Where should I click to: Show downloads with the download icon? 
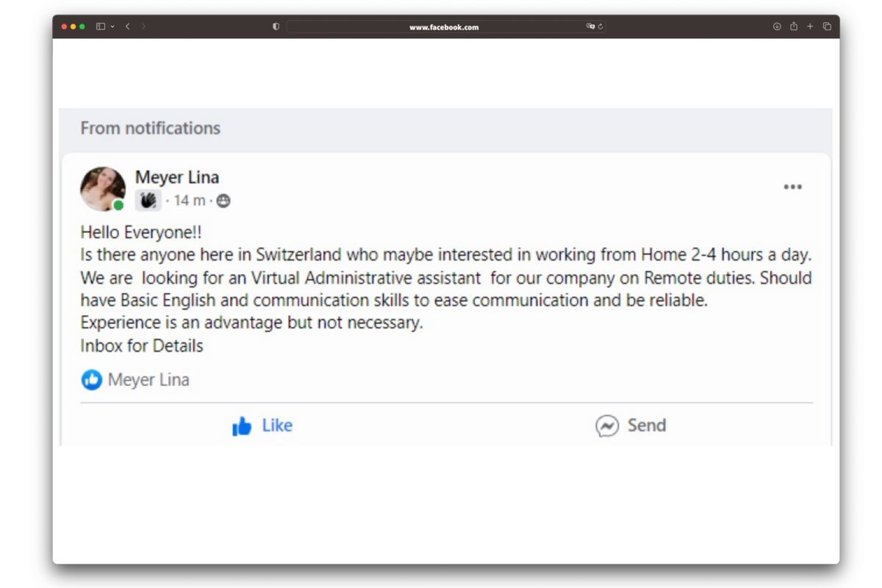pos(777,26)
